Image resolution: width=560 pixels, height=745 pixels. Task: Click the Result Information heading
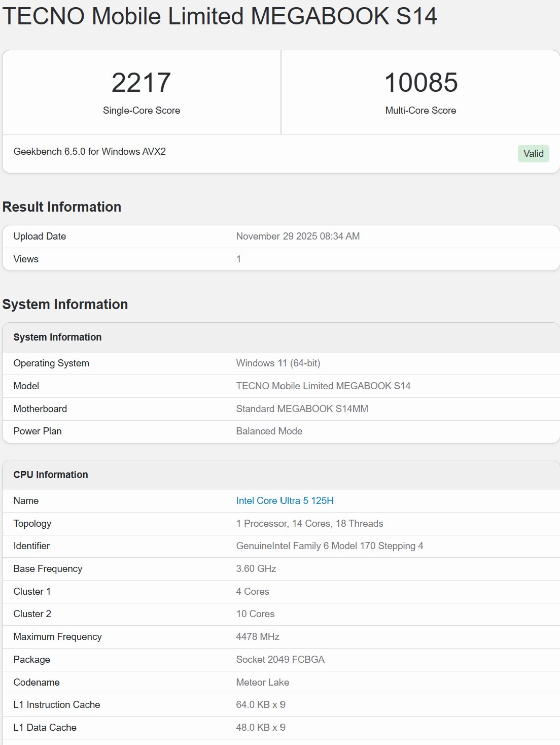62,207
